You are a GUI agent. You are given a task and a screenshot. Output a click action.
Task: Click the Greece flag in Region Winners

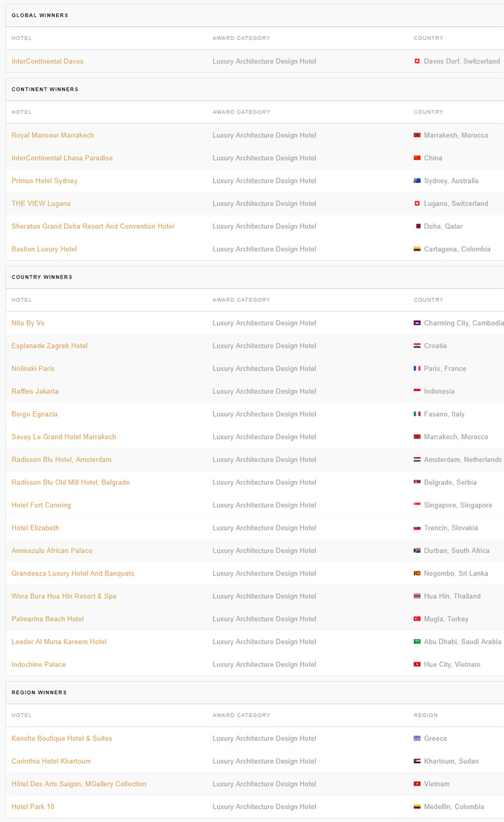417,739
